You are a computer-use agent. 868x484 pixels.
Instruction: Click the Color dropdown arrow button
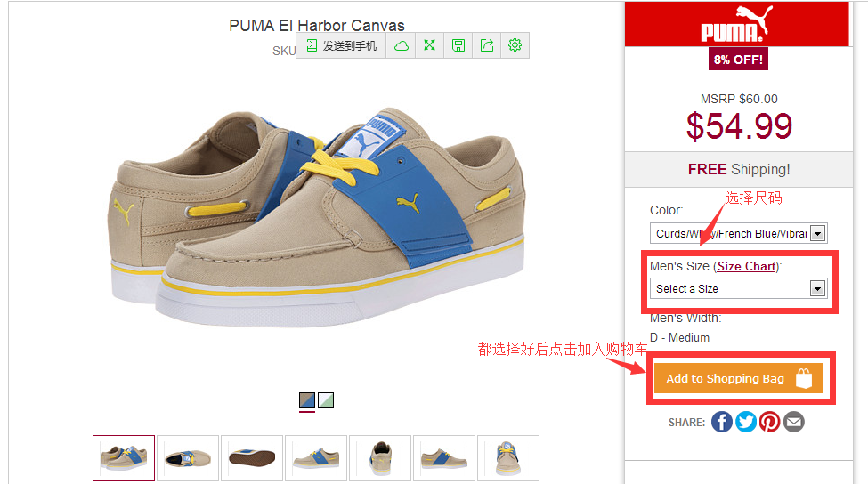click(x=817, y=233)
